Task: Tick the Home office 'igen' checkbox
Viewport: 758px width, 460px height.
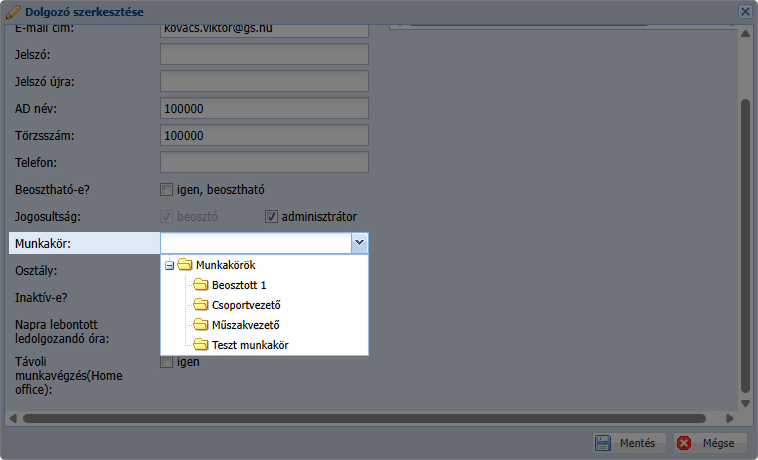Action: (x=167, y=362)
